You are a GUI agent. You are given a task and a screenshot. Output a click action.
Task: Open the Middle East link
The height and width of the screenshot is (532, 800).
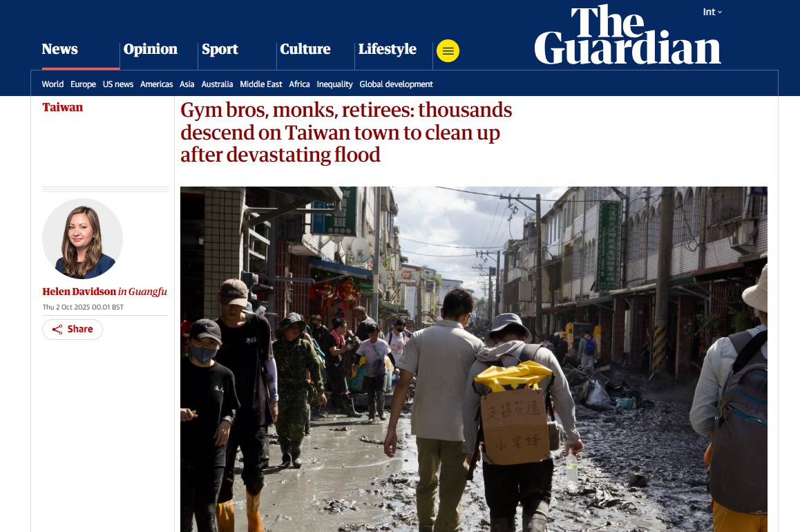click(260, 84)
